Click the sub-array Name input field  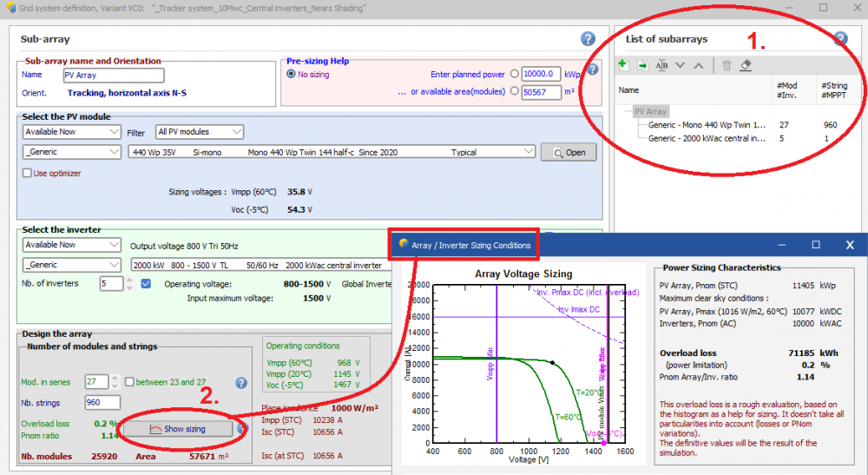[113, 76]
